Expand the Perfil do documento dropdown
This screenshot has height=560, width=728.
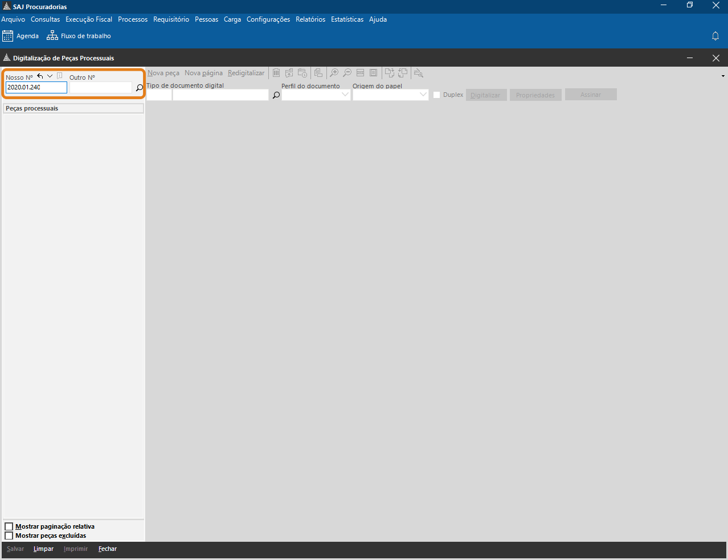345,95
